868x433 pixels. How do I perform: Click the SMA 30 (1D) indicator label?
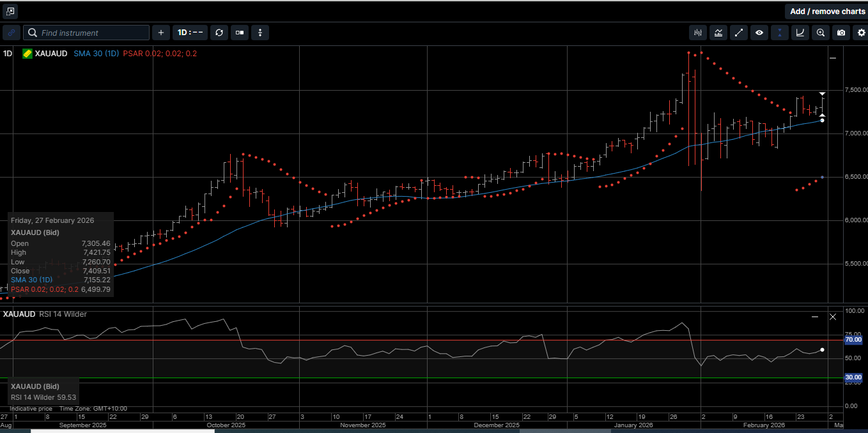pos(96,54)
